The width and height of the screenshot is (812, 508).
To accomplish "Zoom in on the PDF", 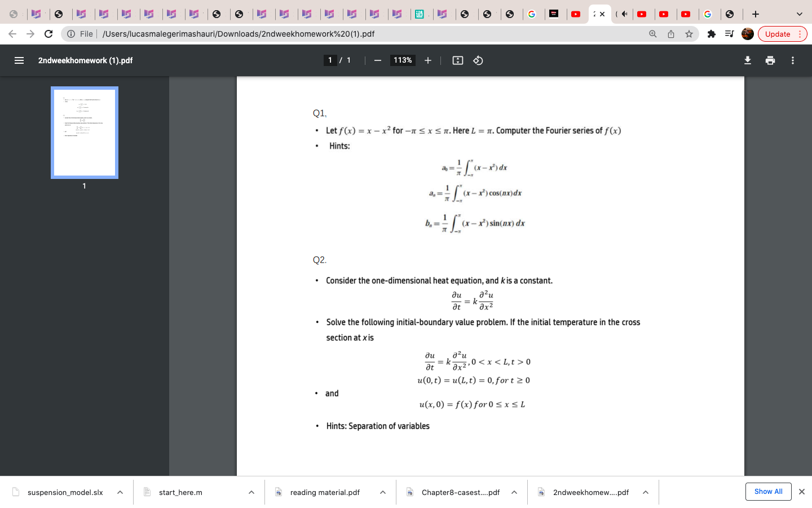I will pyautogui.click(x=427, y=60).
